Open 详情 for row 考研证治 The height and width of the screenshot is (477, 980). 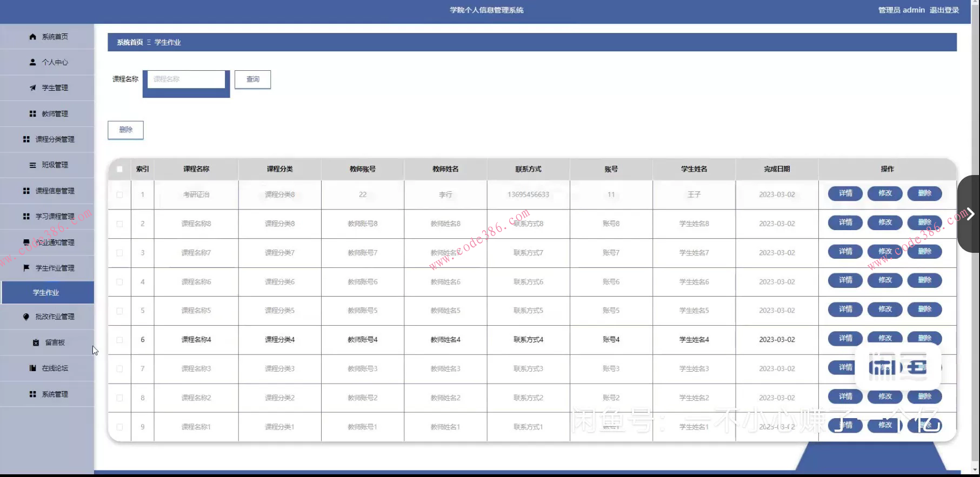coord(845,193)
